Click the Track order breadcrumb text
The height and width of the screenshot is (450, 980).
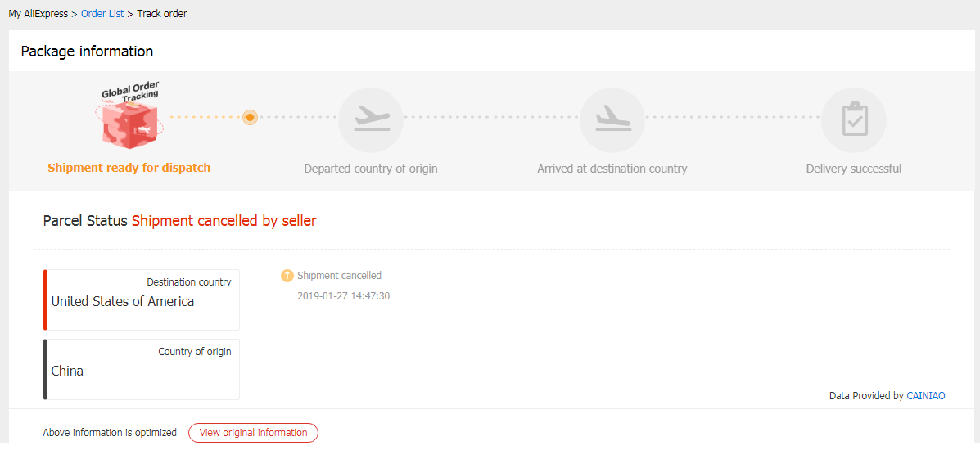(x=162, y=14)
